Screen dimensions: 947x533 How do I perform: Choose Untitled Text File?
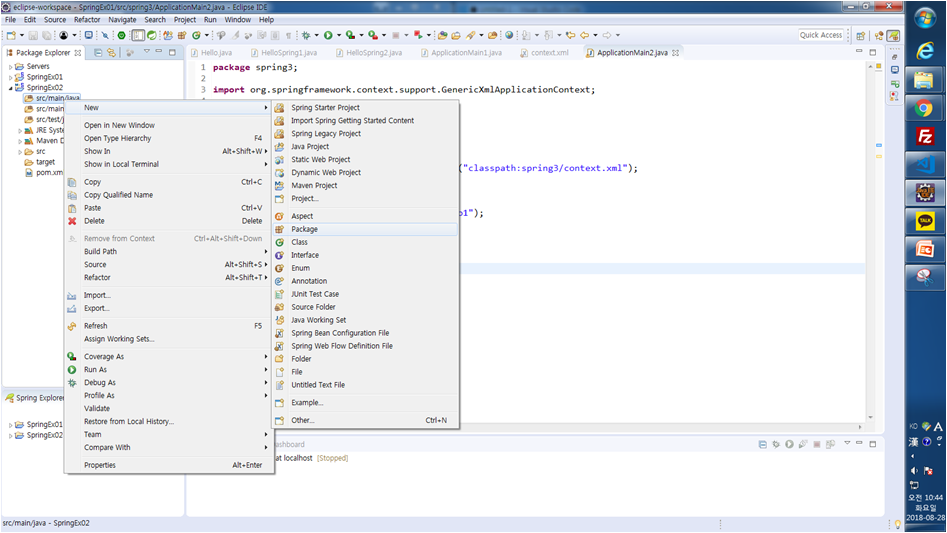point(365,385)
